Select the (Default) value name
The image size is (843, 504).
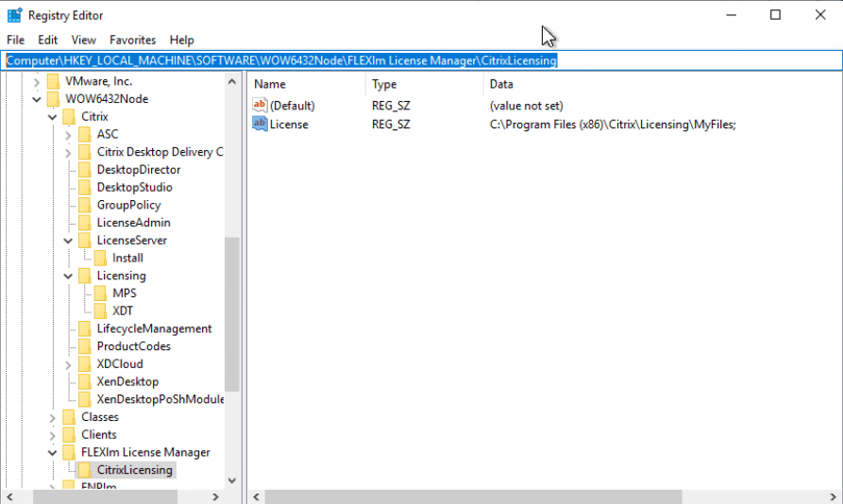(293, 106)
